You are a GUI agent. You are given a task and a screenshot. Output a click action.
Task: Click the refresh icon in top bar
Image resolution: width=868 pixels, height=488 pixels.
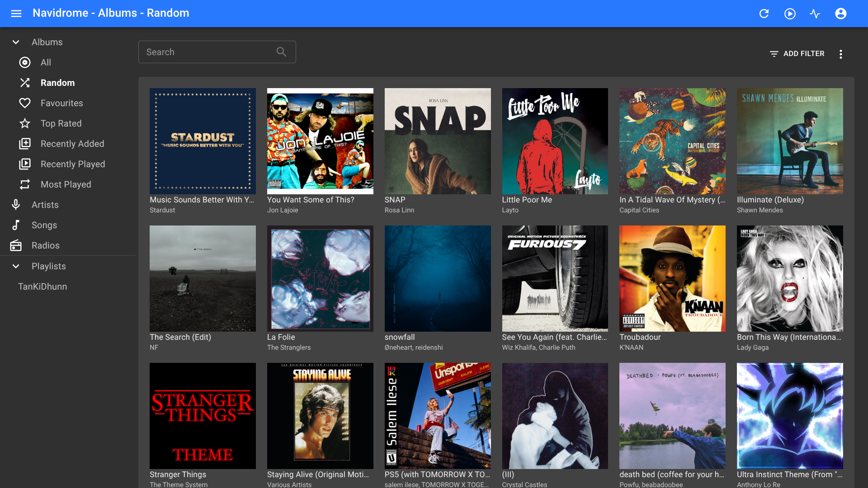(x=764, y=14)
